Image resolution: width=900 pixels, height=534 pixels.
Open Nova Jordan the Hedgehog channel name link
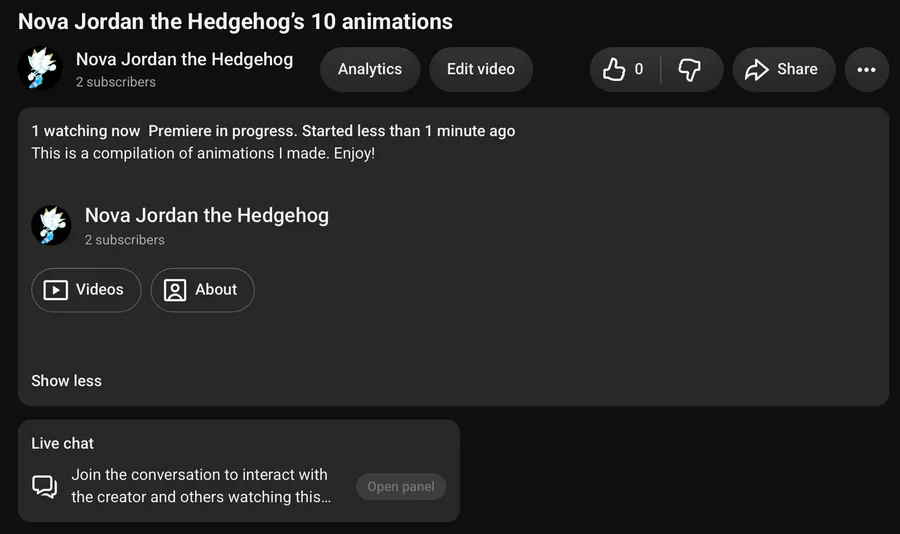click(184, 59)
